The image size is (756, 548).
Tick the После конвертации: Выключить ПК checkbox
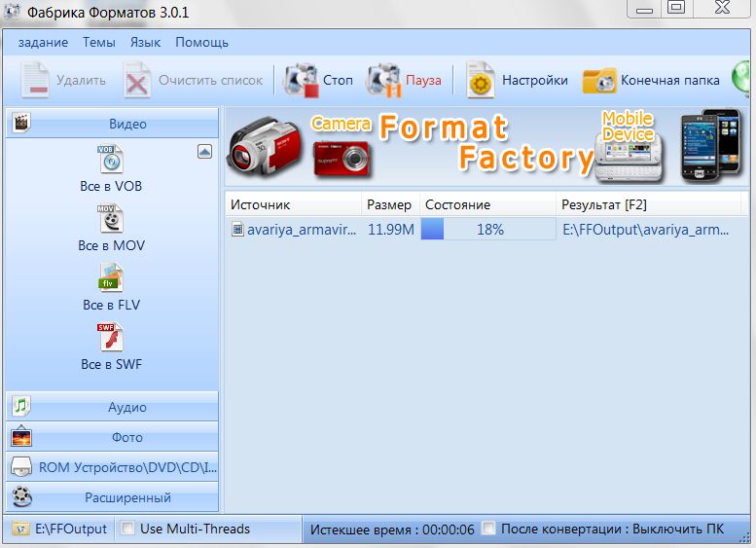(488, 528)
